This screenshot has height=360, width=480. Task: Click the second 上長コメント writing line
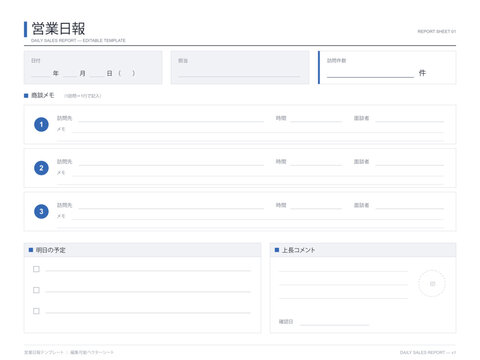[x=343, y=284]
